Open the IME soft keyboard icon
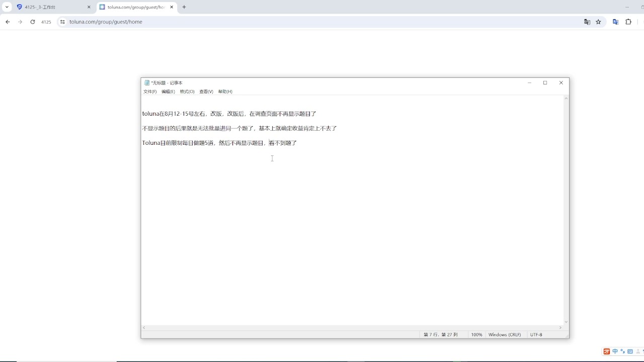The width and height of the screenshot is (644, 362). tap(630, 351)
